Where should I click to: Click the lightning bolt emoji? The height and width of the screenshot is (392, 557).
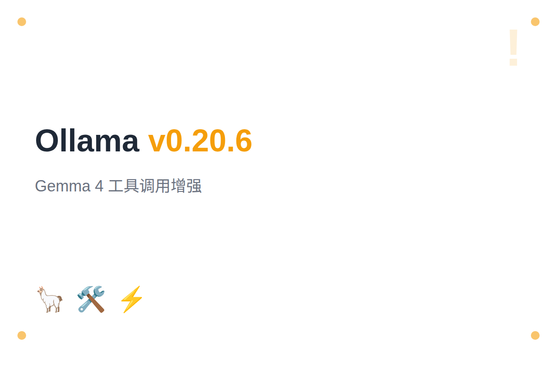(131, 299)
